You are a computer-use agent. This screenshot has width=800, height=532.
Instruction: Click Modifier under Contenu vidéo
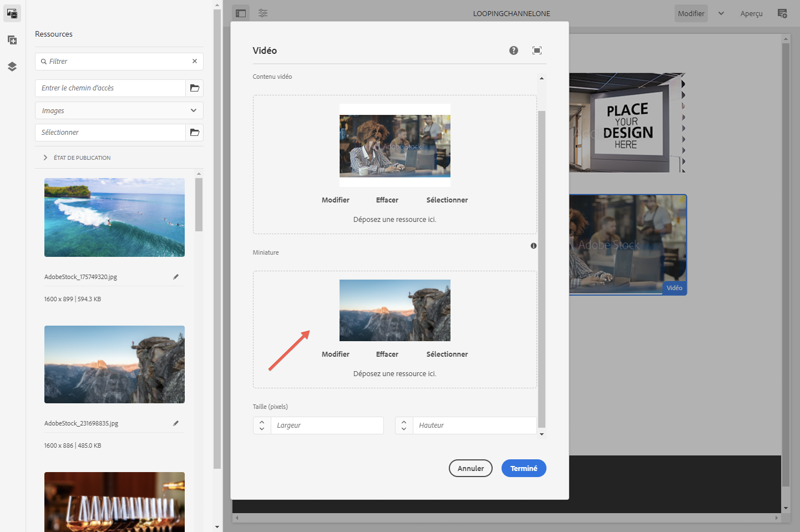pos(336,200)
